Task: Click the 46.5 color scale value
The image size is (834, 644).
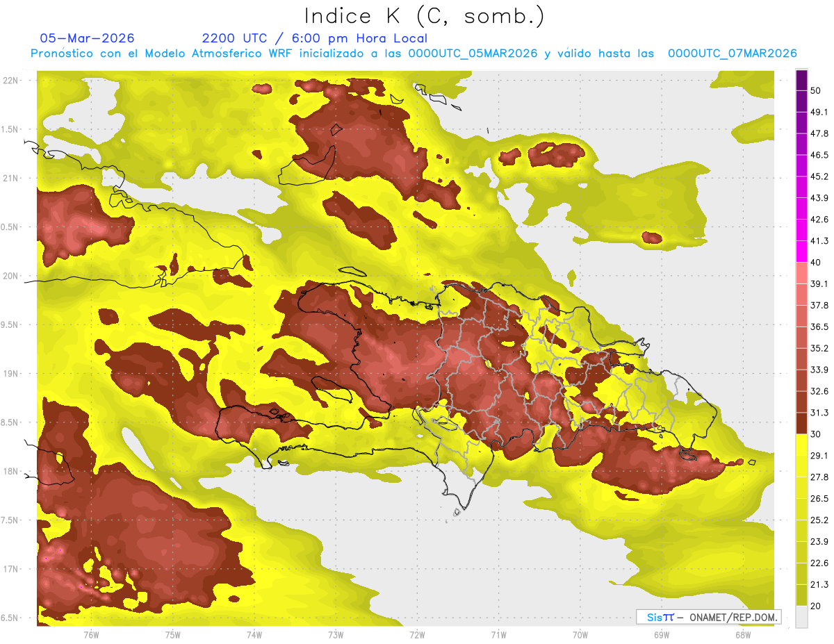Action: click(x=819, y=155)
